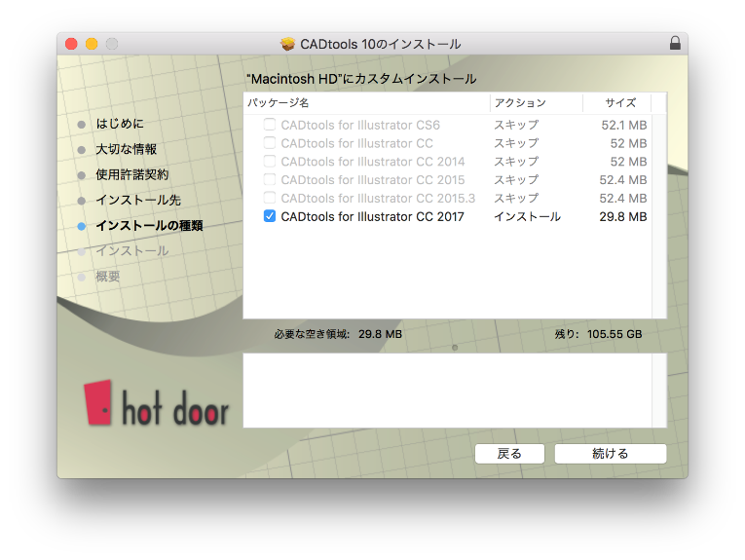
Task: Check CADtools for Illustrator CC 2014 checkbox
Action: [x=270, y=162]
